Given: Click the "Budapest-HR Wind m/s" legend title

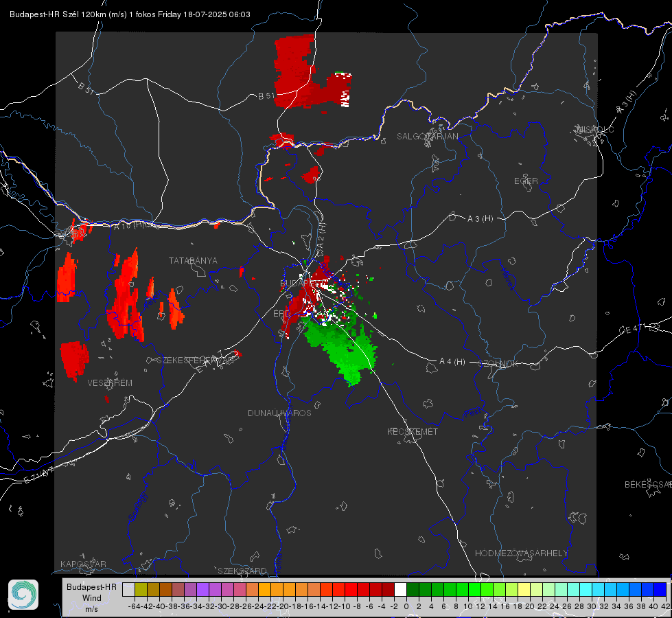Looking at the screenshot, I should click(x=92, y=598).
